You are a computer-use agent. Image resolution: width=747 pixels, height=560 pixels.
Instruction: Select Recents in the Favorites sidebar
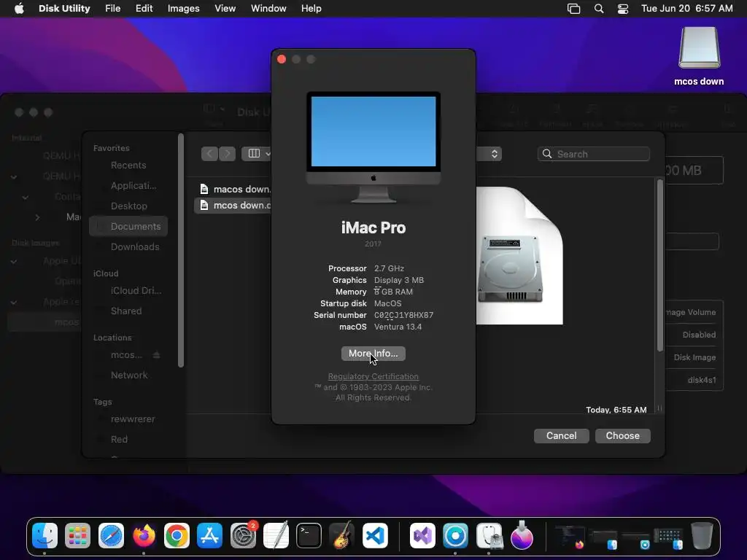[128, 166]
